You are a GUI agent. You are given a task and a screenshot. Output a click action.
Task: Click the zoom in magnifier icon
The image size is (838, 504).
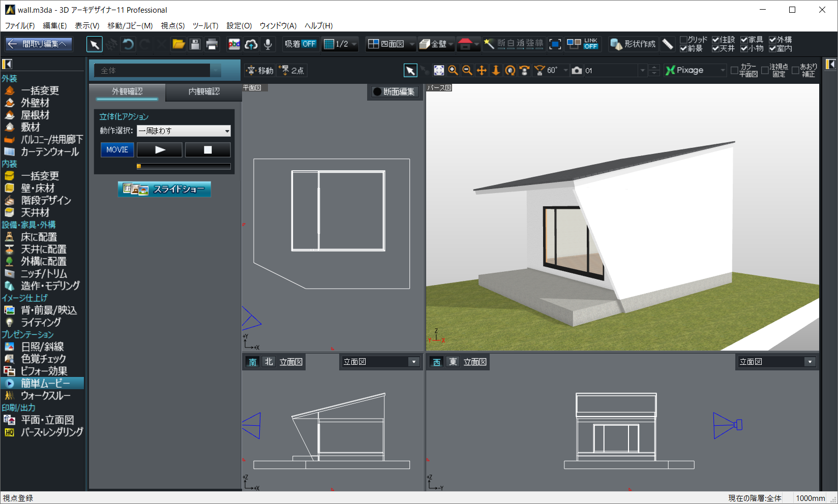tap(453, 71)
